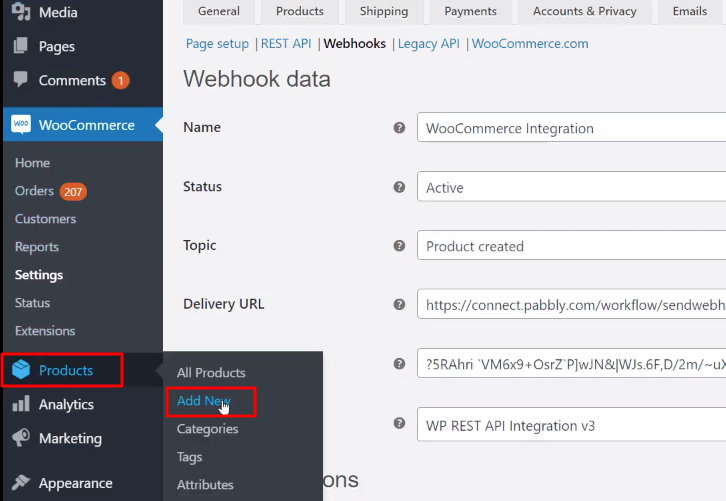Go to WooCommerce Reports submenu
726x501 pixels.
[x=37, y=247]
